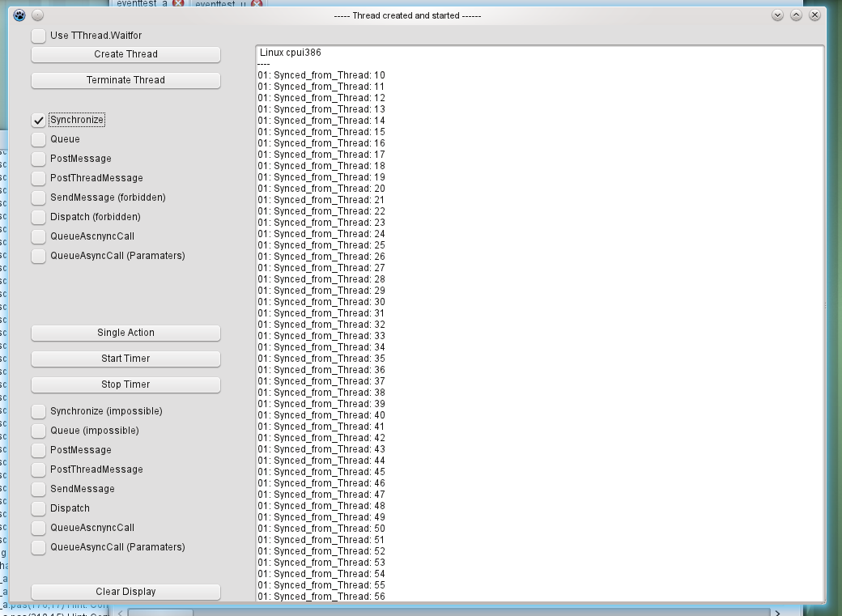Close the eventtest_a tab with red X
The height and width of the screenshot is (616, 842).
coord(178,4)
